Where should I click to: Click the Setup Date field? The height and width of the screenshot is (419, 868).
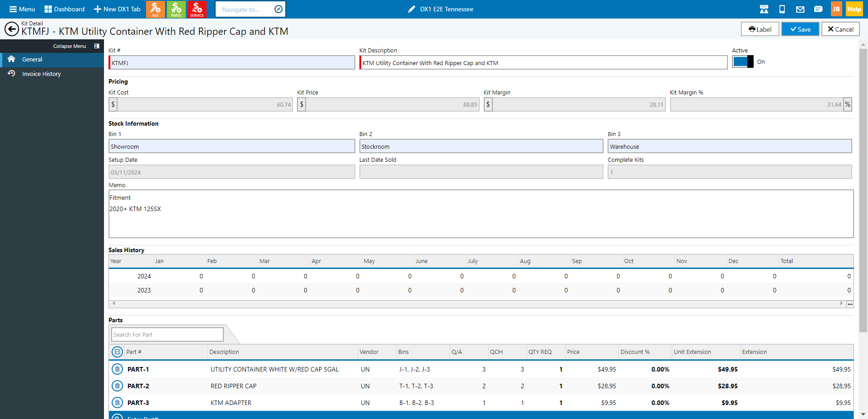(x=232, y=172)
